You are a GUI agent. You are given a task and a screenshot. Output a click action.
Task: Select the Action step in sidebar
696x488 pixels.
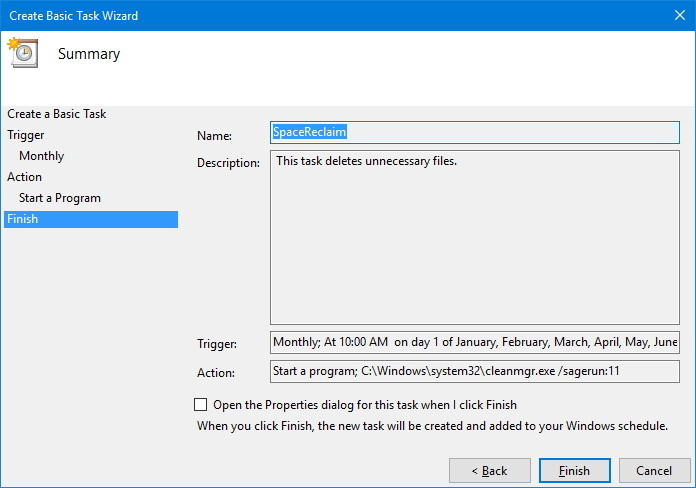[x=25, y=177]
